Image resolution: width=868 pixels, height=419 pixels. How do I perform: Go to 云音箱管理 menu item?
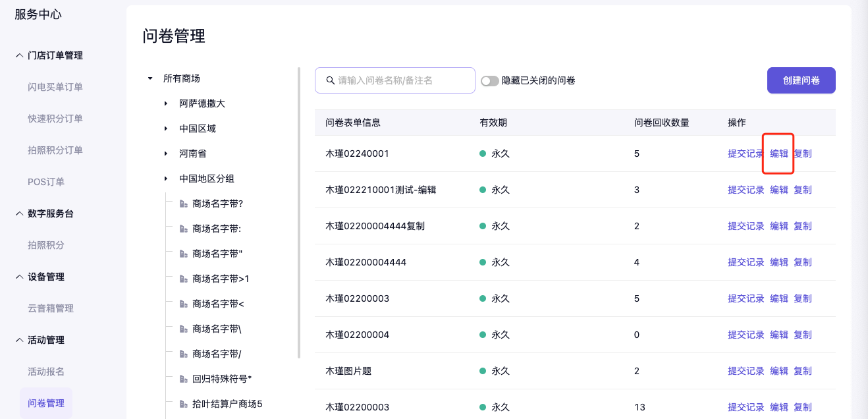tap(51, 308)
